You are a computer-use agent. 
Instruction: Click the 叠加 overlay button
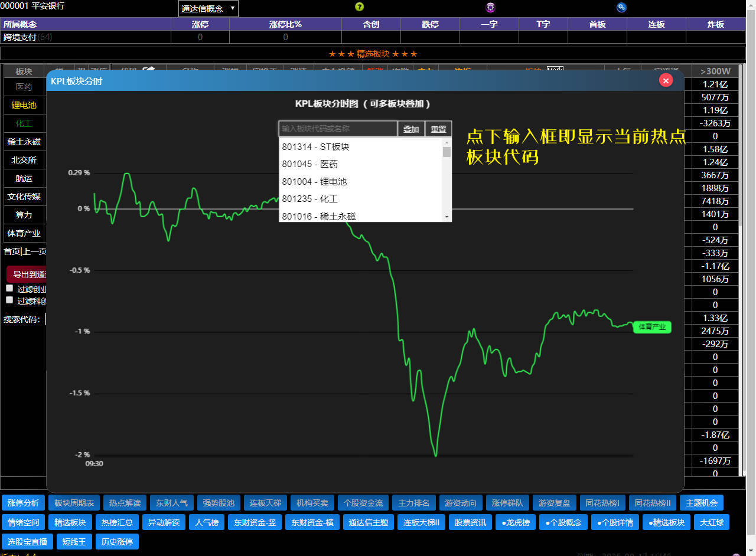(x=411, y=129)
